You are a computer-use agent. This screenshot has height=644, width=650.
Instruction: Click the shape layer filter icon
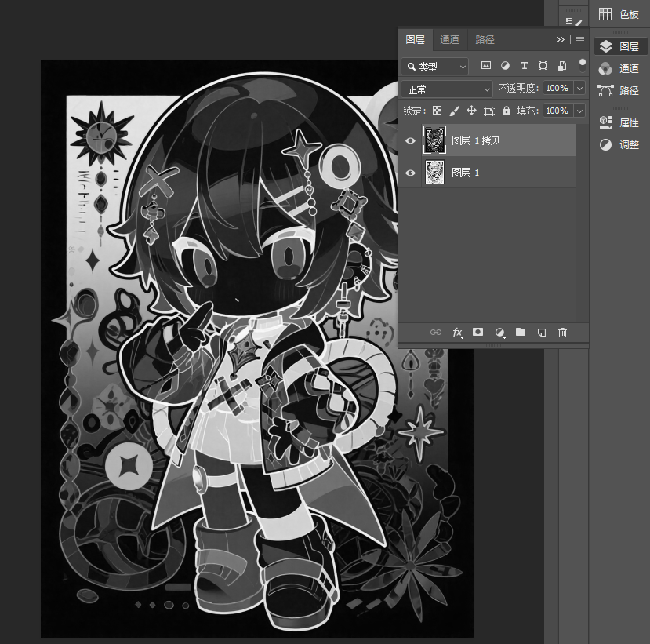point(543,66)
